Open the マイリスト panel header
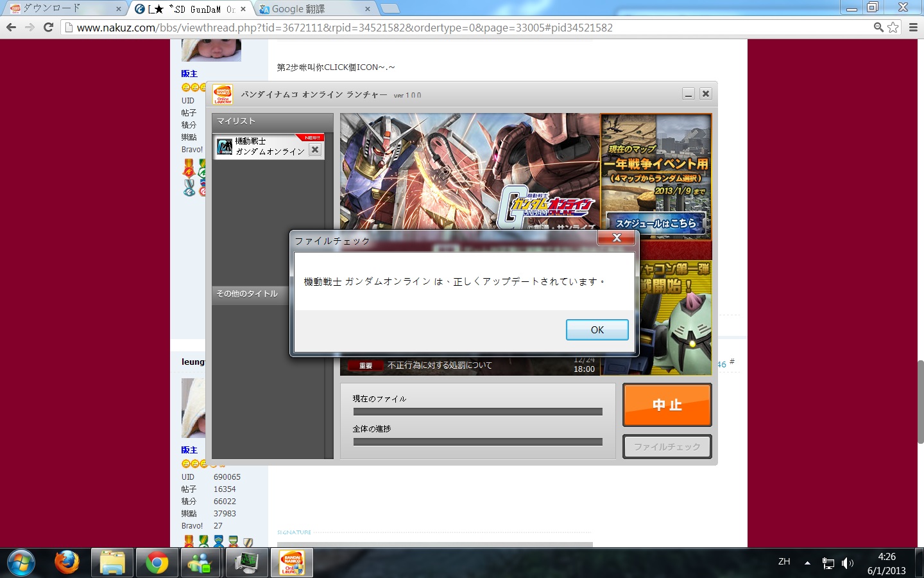This screenshot has width=924, height=578. [273, 121]
